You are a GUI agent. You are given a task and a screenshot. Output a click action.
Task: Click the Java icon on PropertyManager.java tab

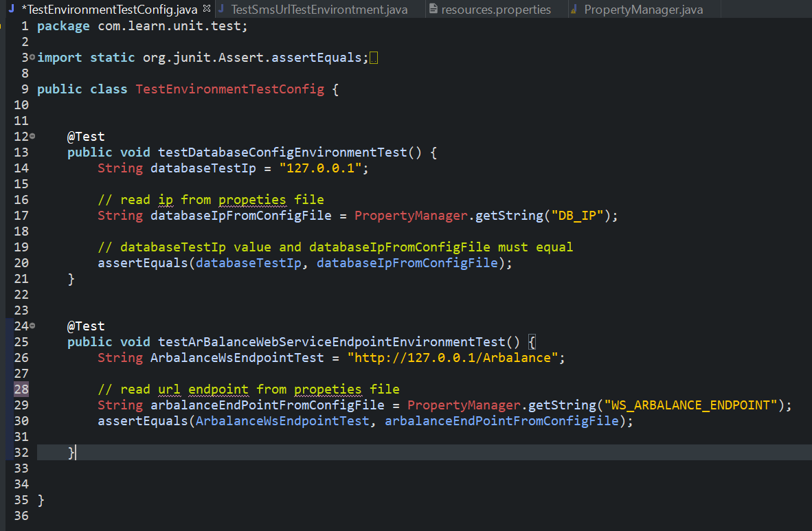pyautogui.click(x=574, y=10)
